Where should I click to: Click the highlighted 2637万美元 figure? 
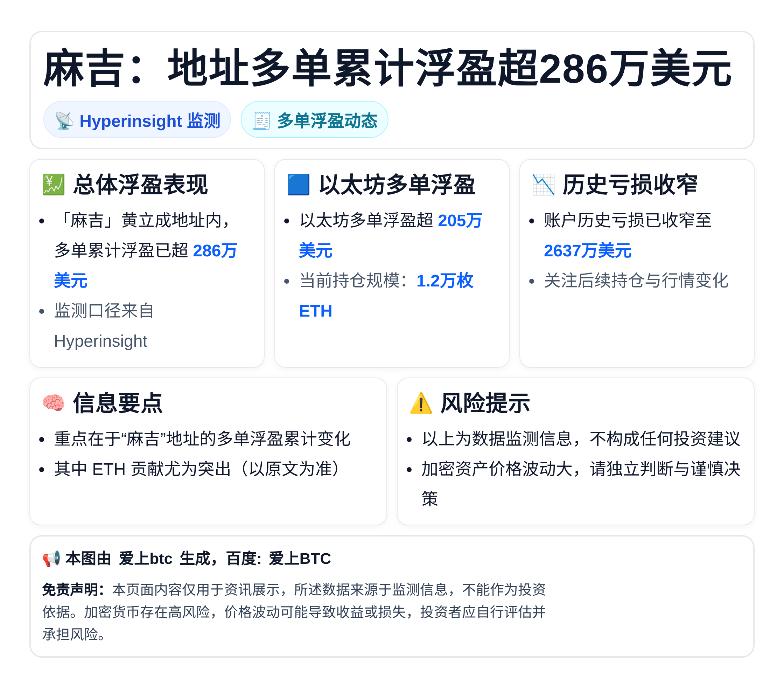pos(588,251)
